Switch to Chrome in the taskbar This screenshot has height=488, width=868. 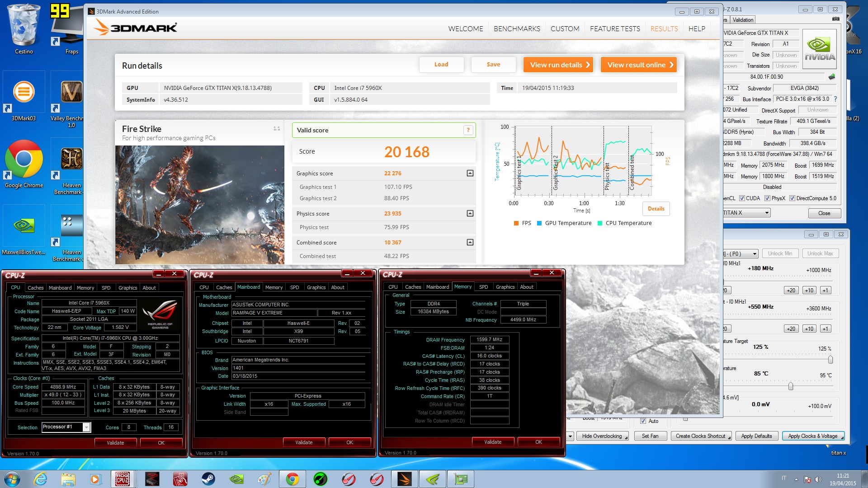click(x=292, y=479)
